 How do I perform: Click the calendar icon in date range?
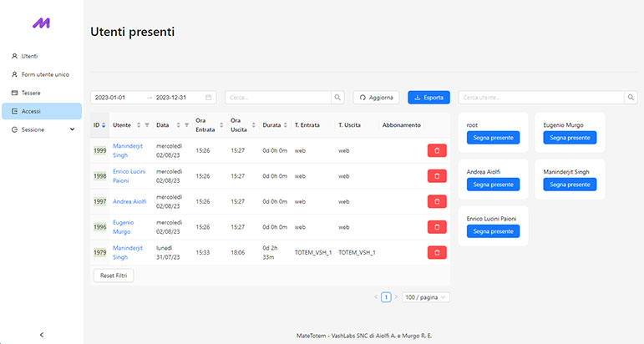[x=209, y=98]
